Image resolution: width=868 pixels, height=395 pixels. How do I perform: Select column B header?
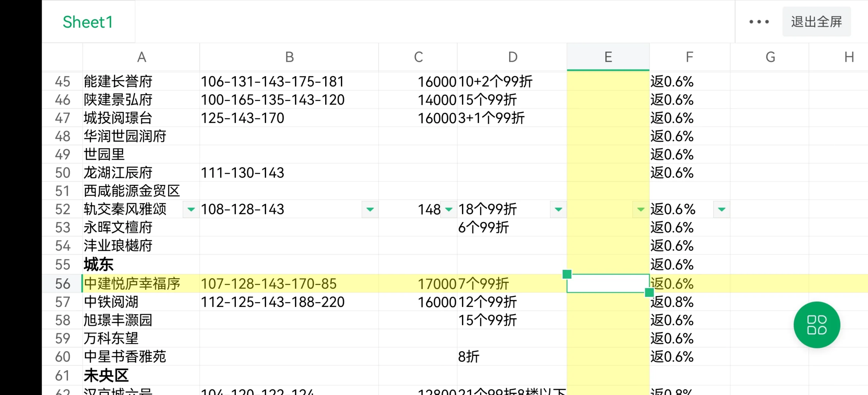pyautogui.click(x=289, y=57)
